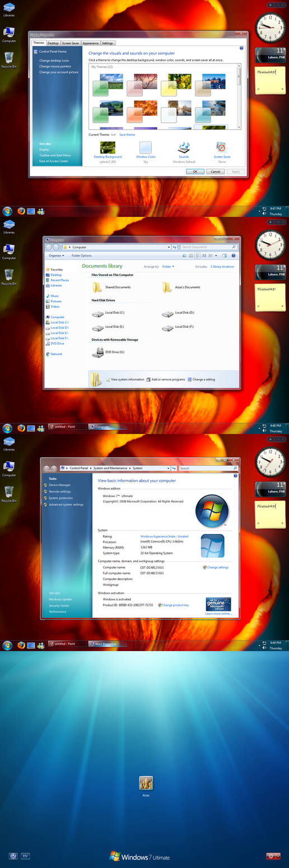Open the Shared Documents folder icon
The width and height of the screenshot is (289, 868).
click(x=98, y=287)
